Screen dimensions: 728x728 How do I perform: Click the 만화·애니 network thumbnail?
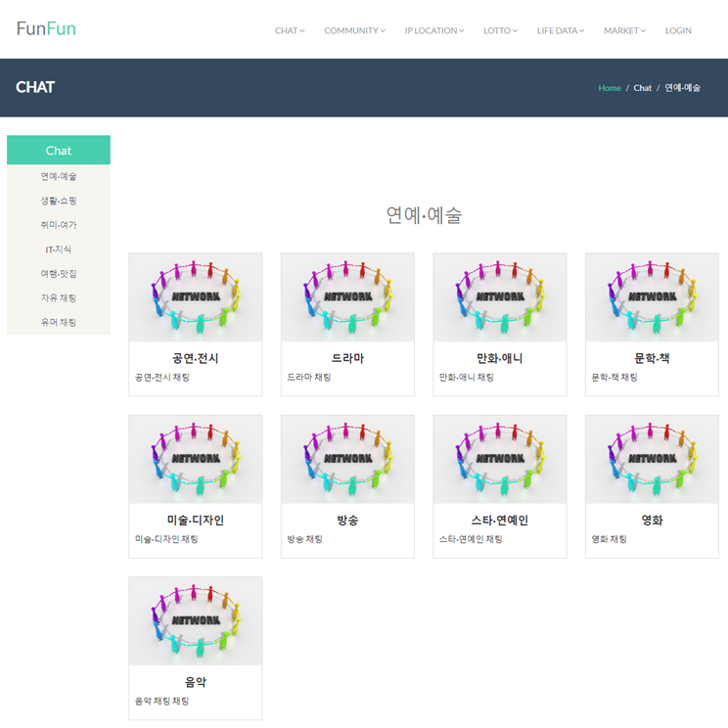500,297
